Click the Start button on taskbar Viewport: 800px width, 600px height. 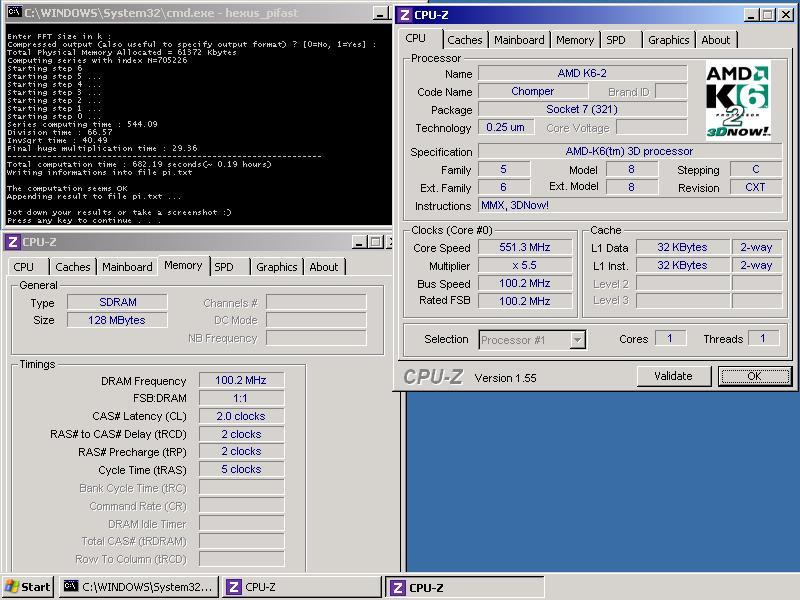click(29, 587)
